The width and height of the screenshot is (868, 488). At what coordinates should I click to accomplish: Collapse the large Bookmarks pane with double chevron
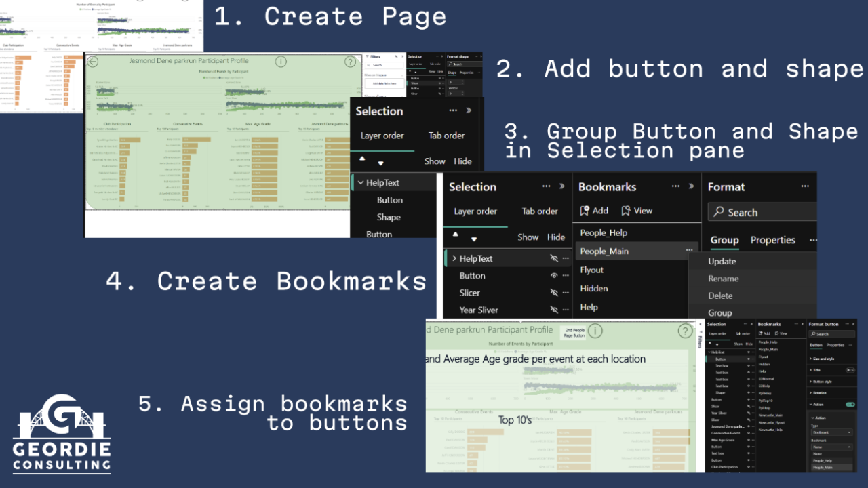click(691, 186)
